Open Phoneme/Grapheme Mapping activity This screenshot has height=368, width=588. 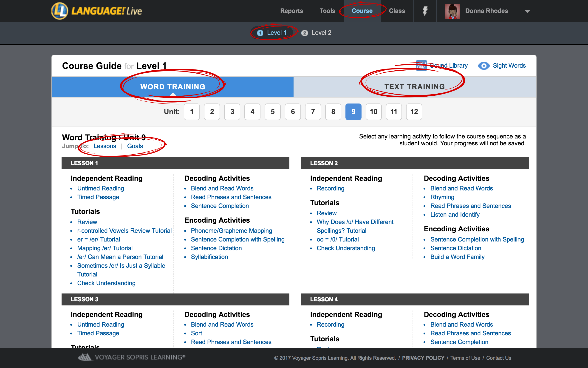tap(232, 231)
